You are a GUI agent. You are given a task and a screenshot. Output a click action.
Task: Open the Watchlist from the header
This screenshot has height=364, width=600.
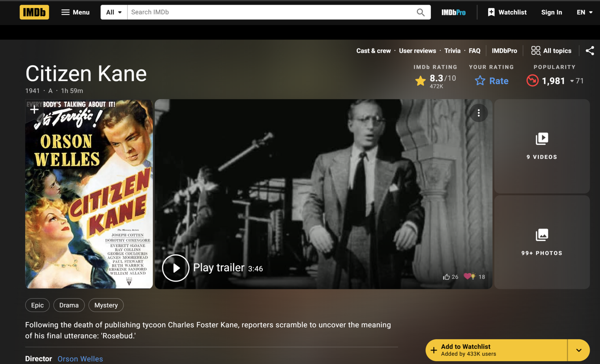tap(507, 12)
